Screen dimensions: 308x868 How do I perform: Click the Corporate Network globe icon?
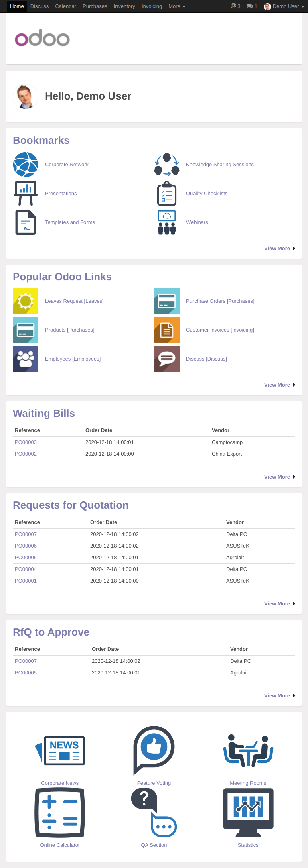pos(26,165)
